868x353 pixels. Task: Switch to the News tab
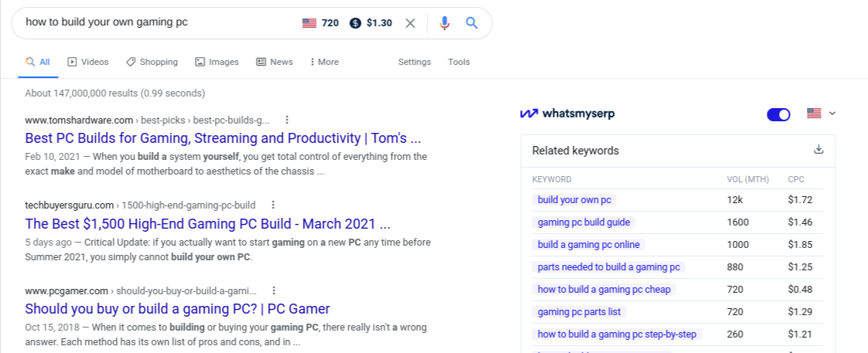tap(274, 62)
